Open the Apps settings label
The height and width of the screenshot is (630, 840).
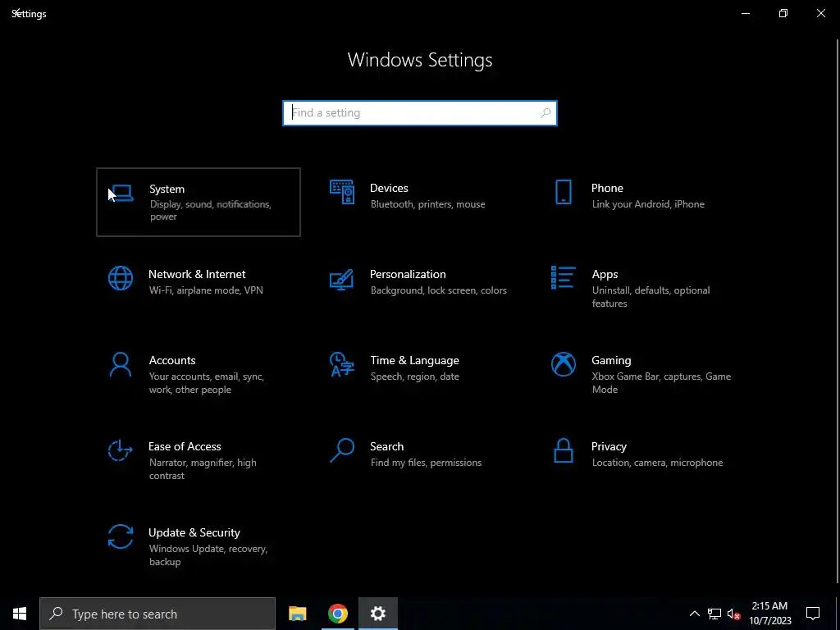(605, 275)
